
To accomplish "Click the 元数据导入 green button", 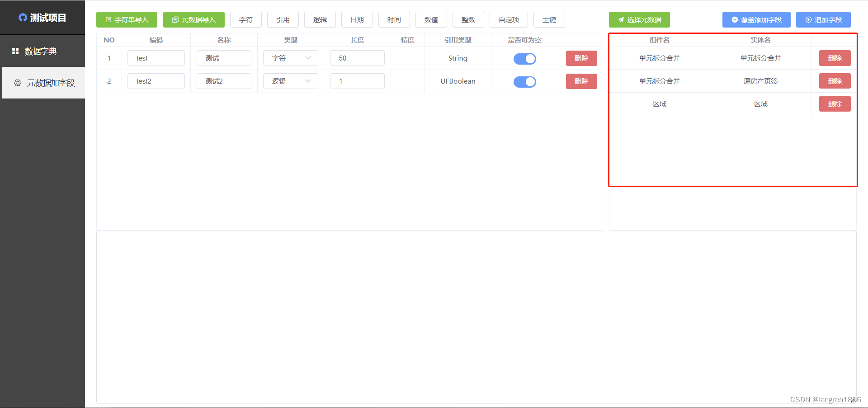I will point(194,20).
